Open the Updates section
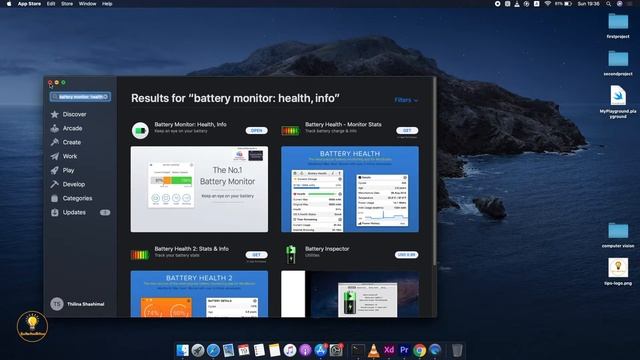The width and height of the screenshot is (640, 360). [x=74, y=212]
